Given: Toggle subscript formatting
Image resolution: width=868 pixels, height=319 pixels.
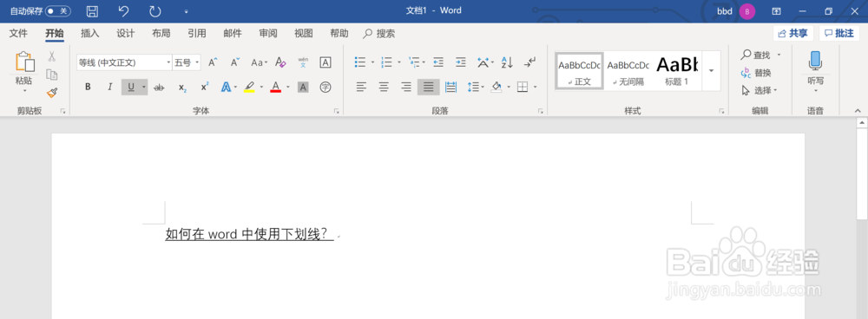Looking at the screenshot, I should (x=182, y=87).
